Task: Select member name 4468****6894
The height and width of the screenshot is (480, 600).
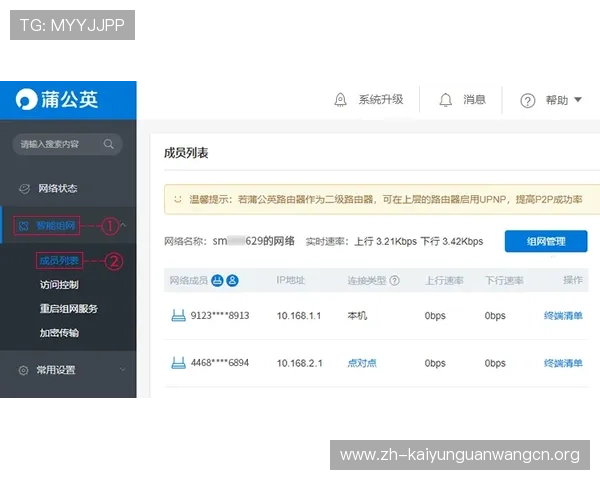Action: tap(220, 363)
